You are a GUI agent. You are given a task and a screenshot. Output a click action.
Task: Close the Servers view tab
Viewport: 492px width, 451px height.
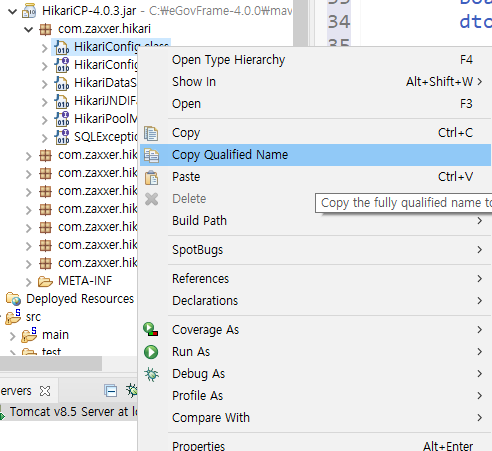tap(45, 391)
